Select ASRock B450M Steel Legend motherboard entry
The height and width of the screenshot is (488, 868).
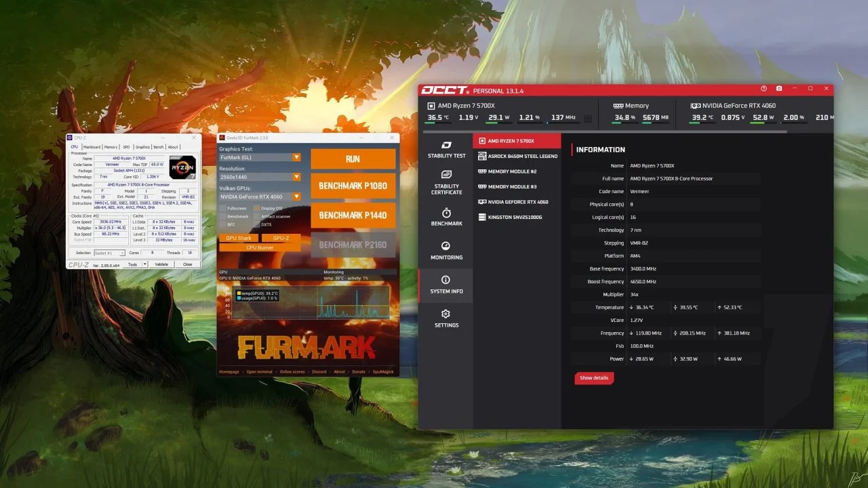517,156
